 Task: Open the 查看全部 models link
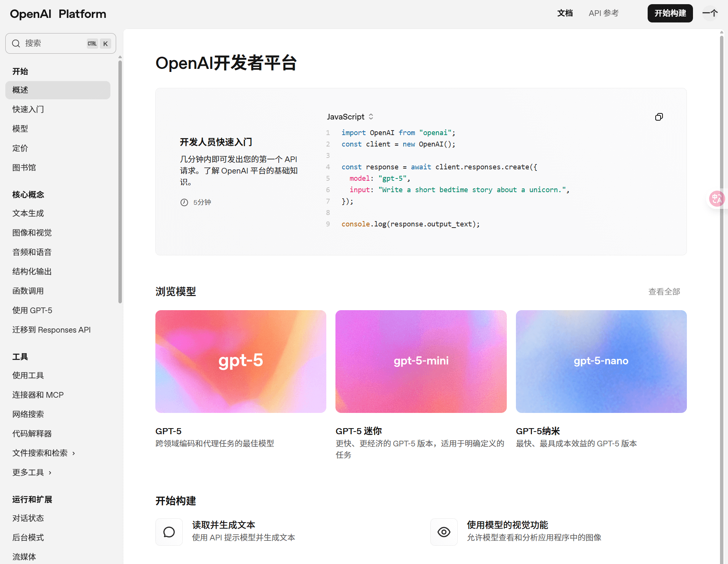tap(664, 292)
